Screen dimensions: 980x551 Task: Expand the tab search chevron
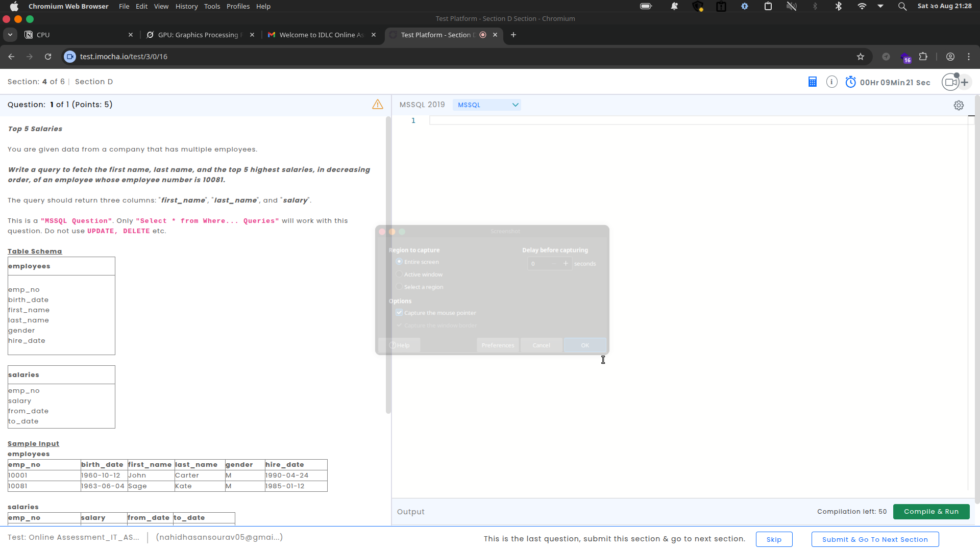pos(10,35)
